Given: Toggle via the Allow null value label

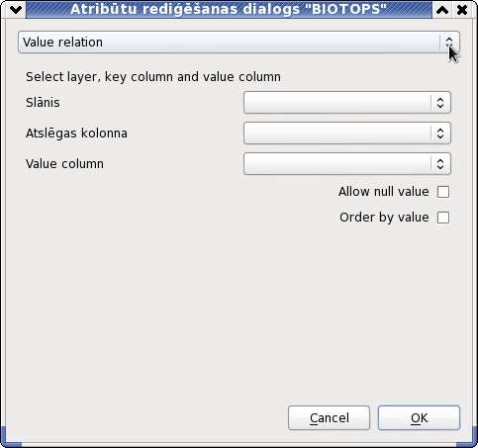Looking at the screenshot, I should pos(384,192).
